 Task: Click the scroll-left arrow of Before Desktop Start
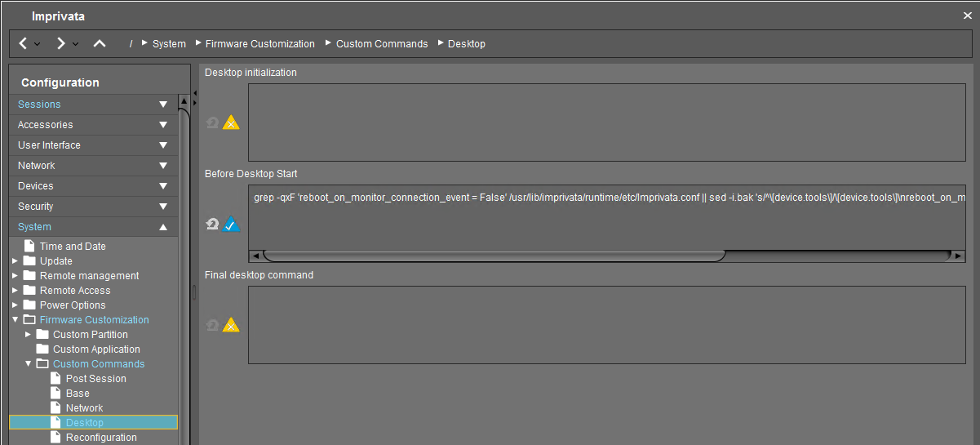click(x=255, y=256)
